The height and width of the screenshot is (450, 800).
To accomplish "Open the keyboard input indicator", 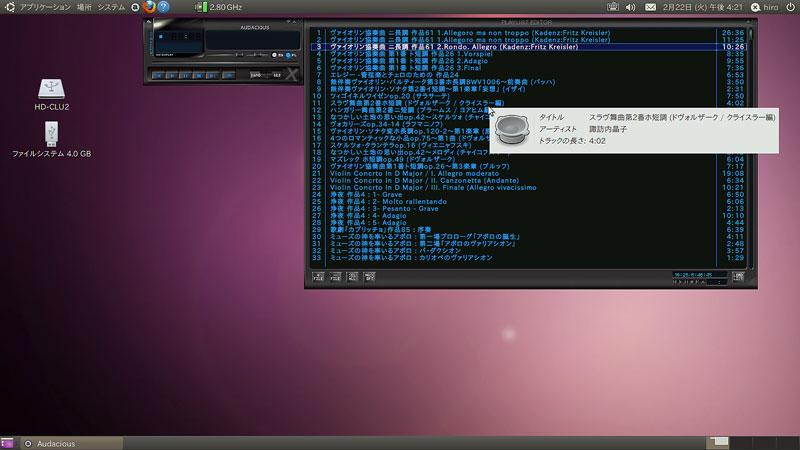I will click(x=613, y=7).
